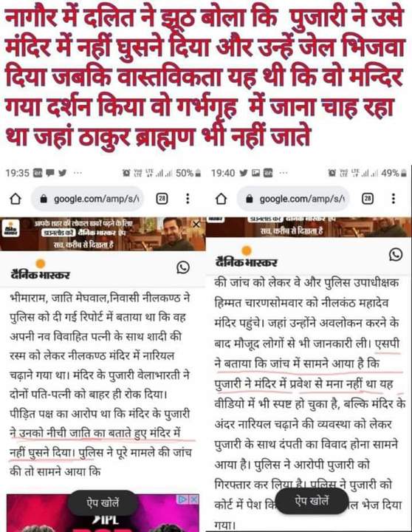Click left address bar google.com/amp URL
This screenshot has width=412, height=532.
tap(87, 199)
